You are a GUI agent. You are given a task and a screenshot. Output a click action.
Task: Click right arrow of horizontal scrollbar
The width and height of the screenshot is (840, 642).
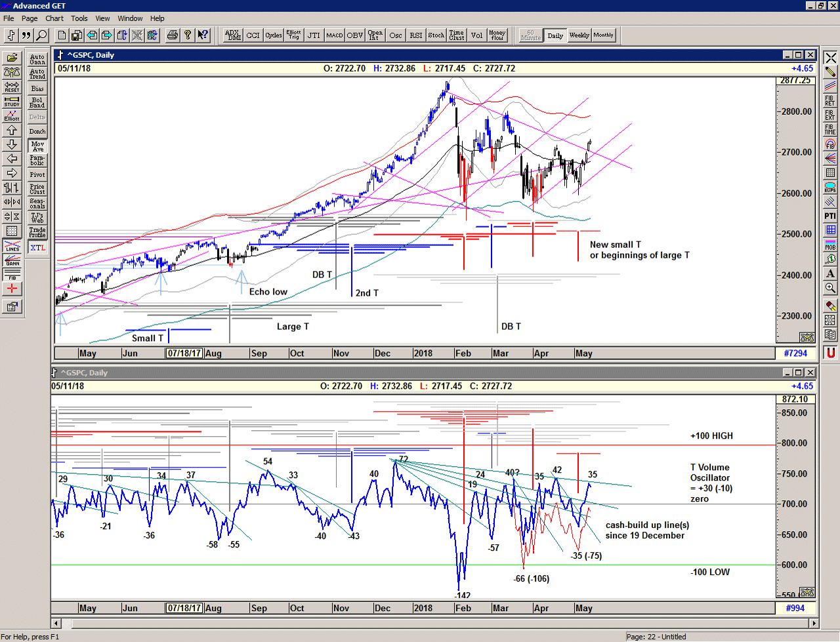pyautogui.click(x=814, y=623)
